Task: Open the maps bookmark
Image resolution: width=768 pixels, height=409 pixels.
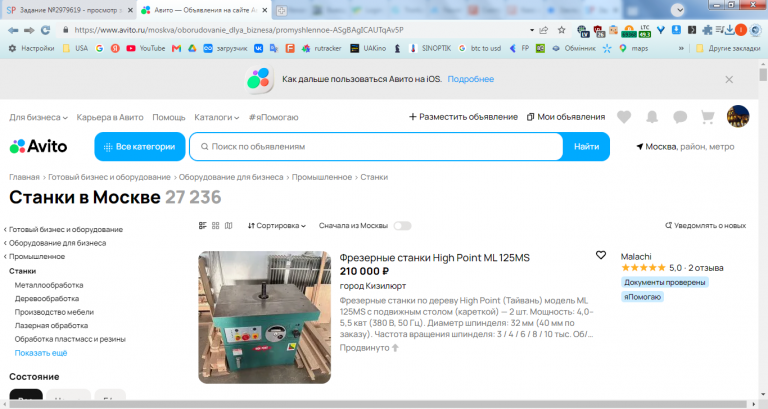Action: (x=633, y=48)
